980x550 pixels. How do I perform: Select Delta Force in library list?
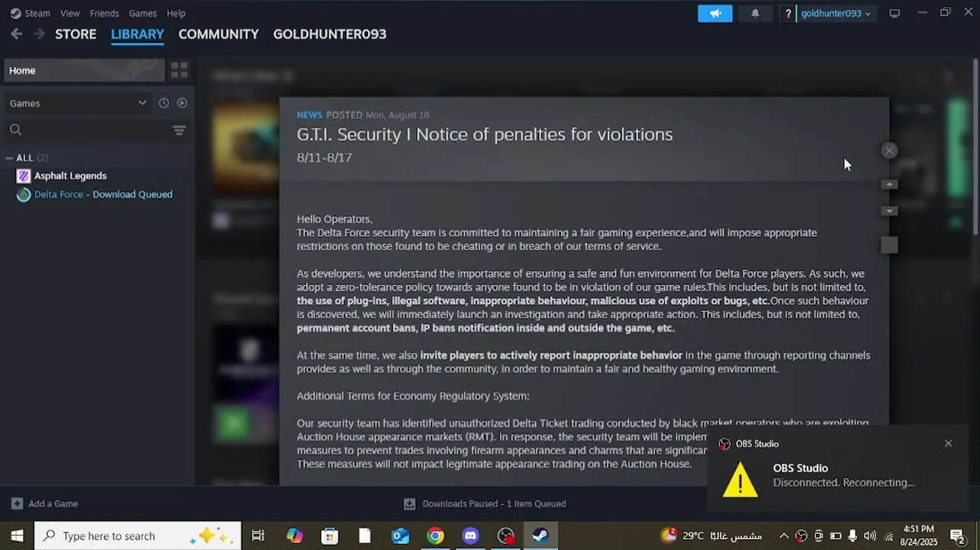pyautogui.click(x=103, y=194)
